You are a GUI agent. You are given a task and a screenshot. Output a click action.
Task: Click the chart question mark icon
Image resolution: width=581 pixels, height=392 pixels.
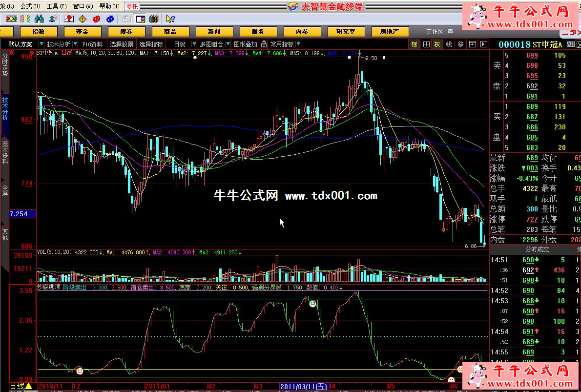pos(69,19)
